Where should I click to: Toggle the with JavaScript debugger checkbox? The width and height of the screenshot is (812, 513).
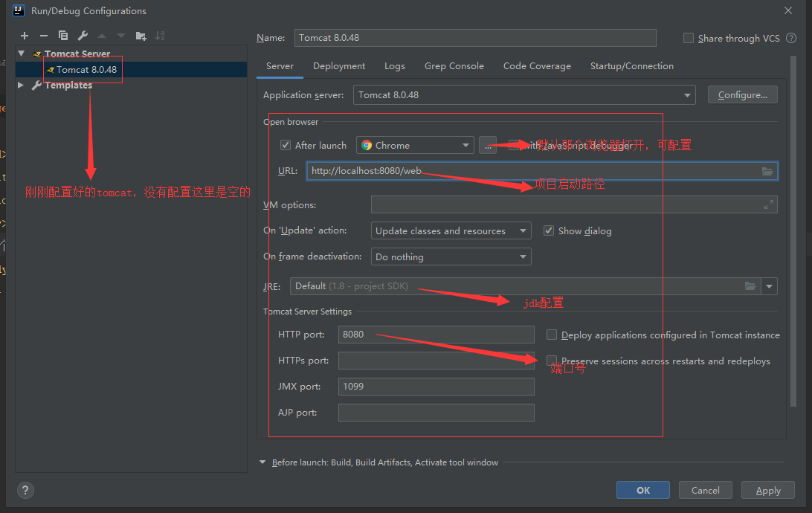[514, 146]
